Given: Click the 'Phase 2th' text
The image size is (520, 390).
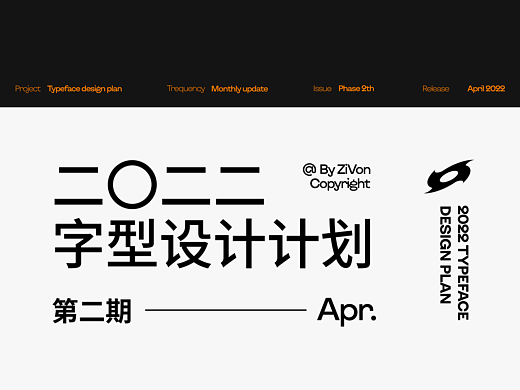Looking at the screenshot, I should click(356, 88).
